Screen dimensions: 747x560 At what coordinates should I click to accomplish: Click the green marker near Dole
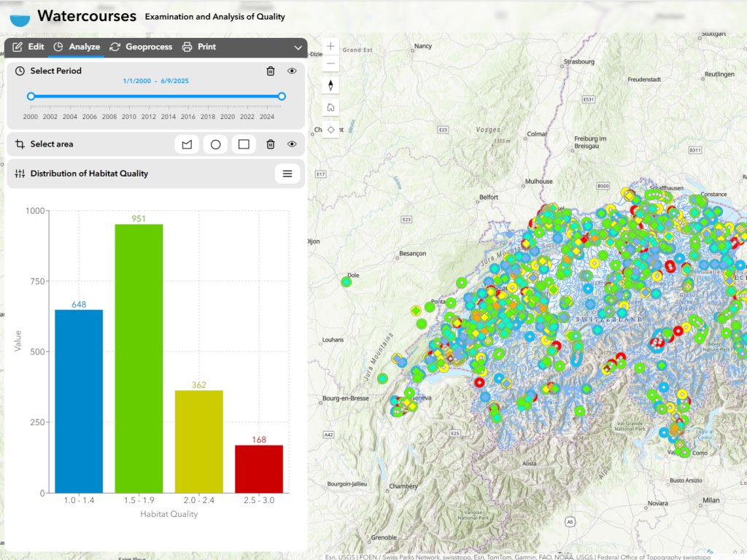coord(347,282)
